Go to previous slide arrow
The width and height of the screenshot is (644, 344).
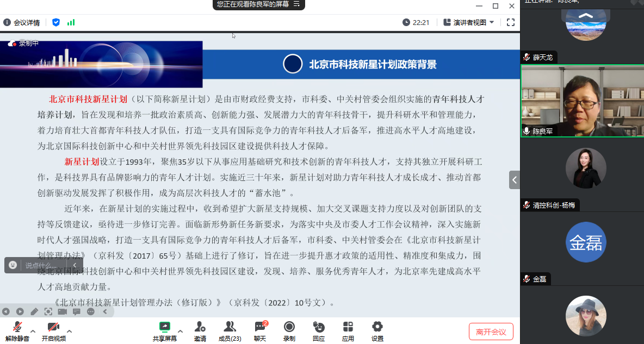point(6,311)
